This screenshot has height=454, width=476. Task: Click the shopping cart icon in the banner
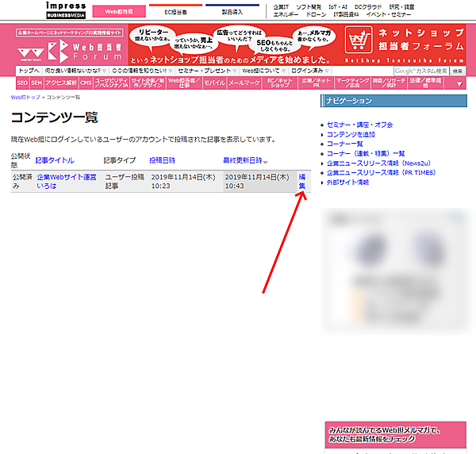click(x=359, y=40)
